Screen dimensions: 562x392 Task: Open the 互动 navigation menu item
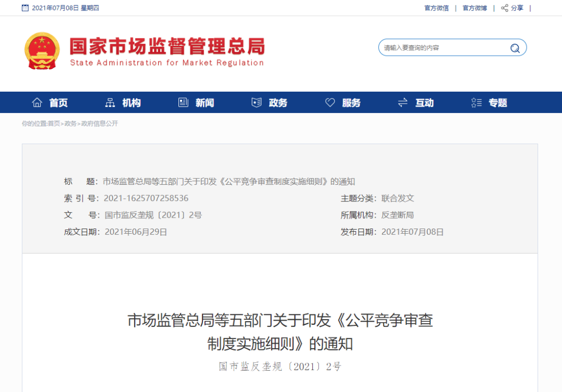[425, 103]
